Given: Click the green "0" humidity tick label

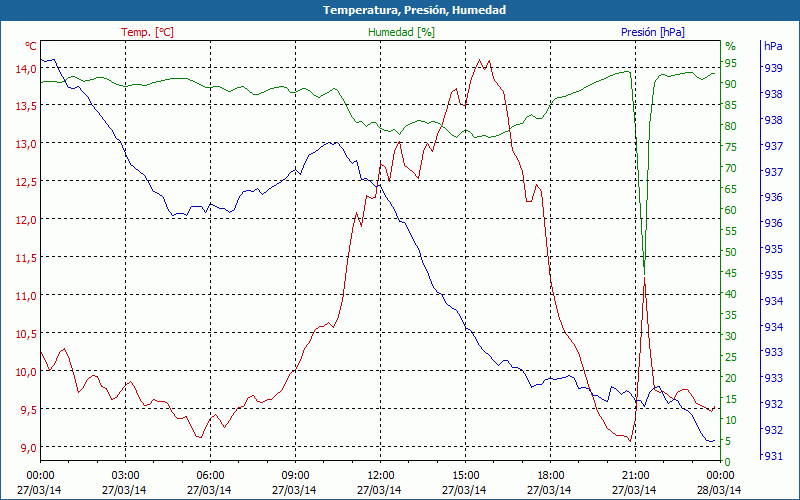Looking at the screenshot, I should pyautogui.click(x=728, y=462).
